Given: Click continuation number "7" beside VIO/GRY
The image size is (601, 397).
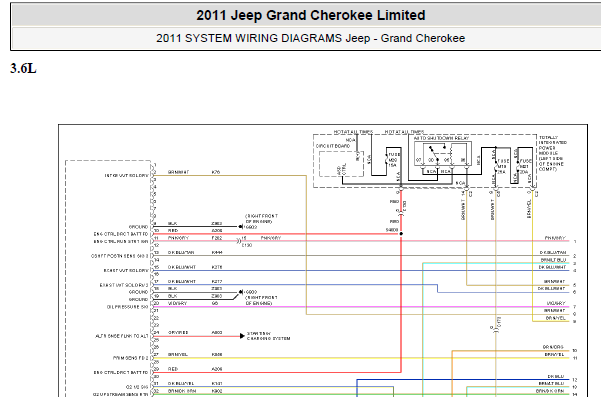Looking at the screenshot, I should [x=575, y=307].
